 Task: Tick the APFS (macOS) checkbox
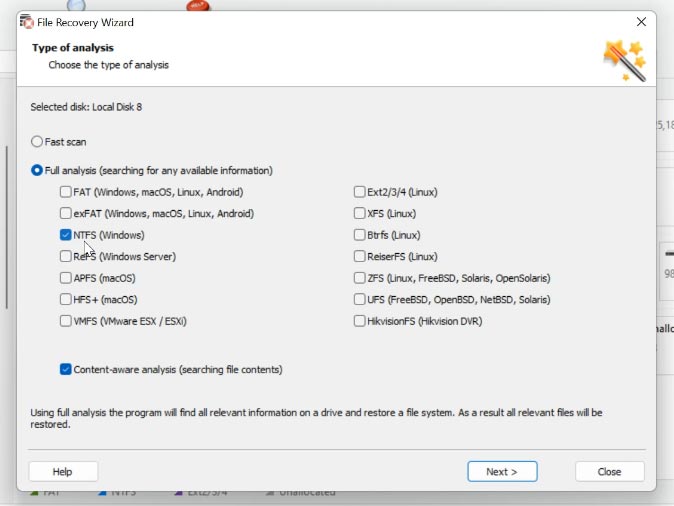(x=65, y=278)
